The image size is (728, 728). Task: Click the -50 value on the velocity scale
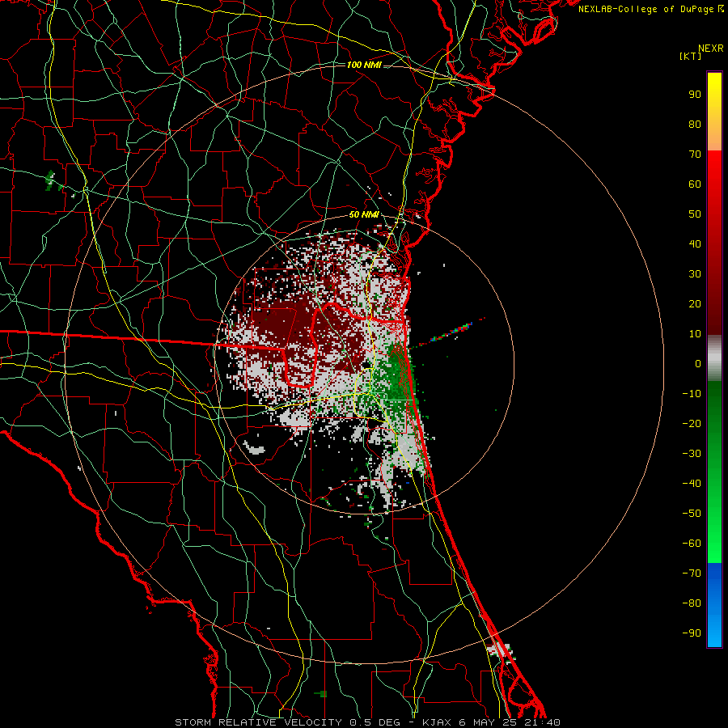click(x=692, y=514)
